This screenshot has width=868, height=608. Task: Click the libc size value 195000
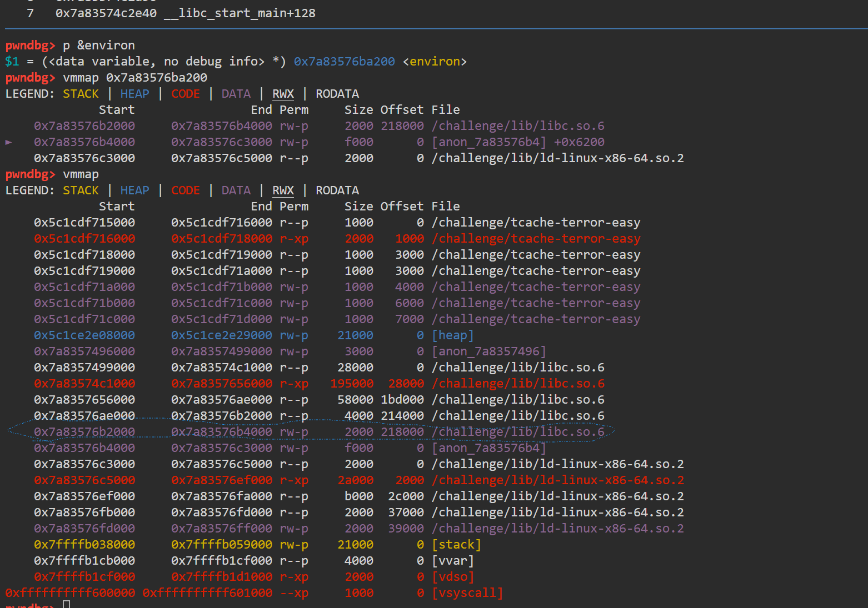click(352, 383)
